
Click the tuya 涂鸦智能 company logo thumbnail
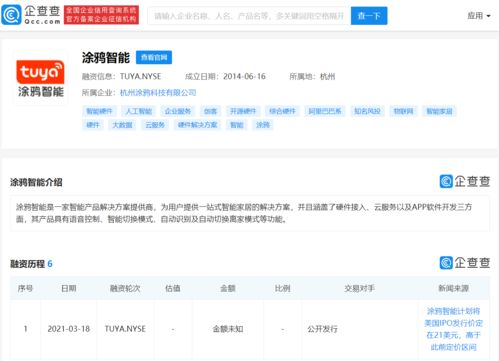[40, 78]
